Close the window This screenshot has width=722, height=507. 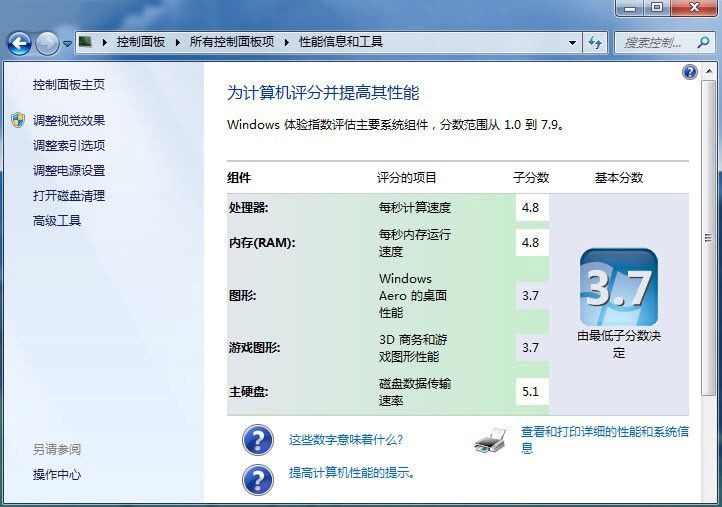tap(694, 8)
